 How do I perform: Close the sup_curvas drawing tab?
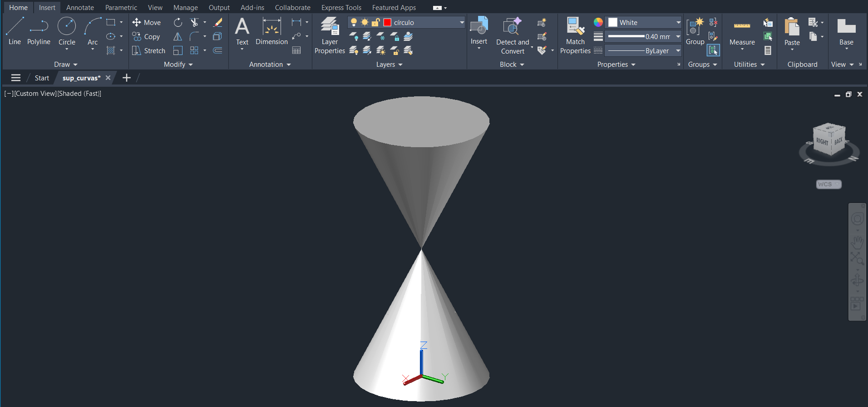click(108, 78)
